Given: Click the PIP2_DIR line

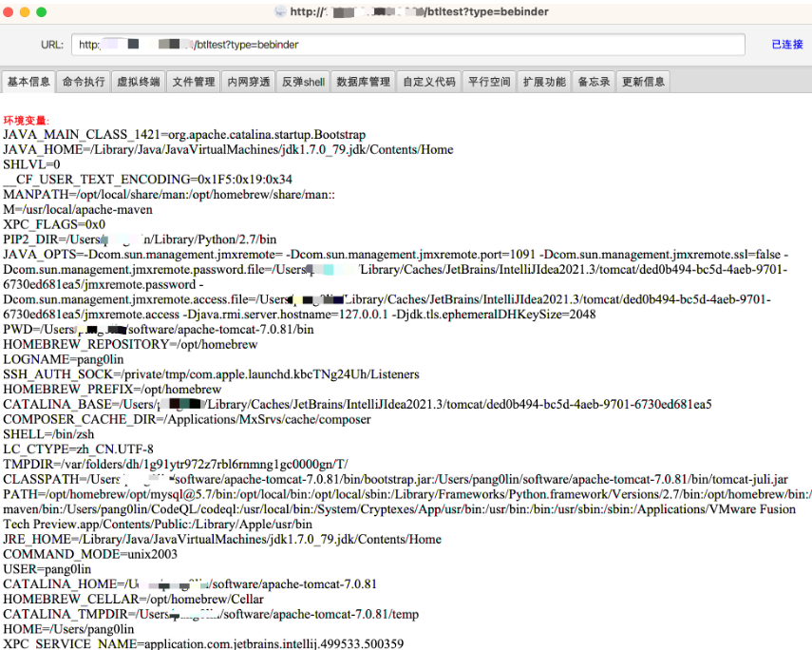Looking at the screenshot, I should (140, 240).
